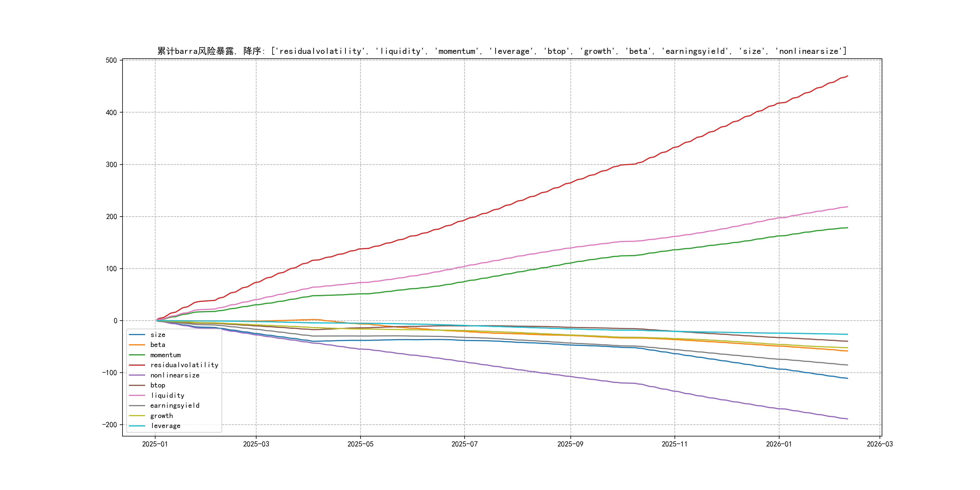
Task: Select the 'earningsyield' legend label
Action: tap(175, 406)
